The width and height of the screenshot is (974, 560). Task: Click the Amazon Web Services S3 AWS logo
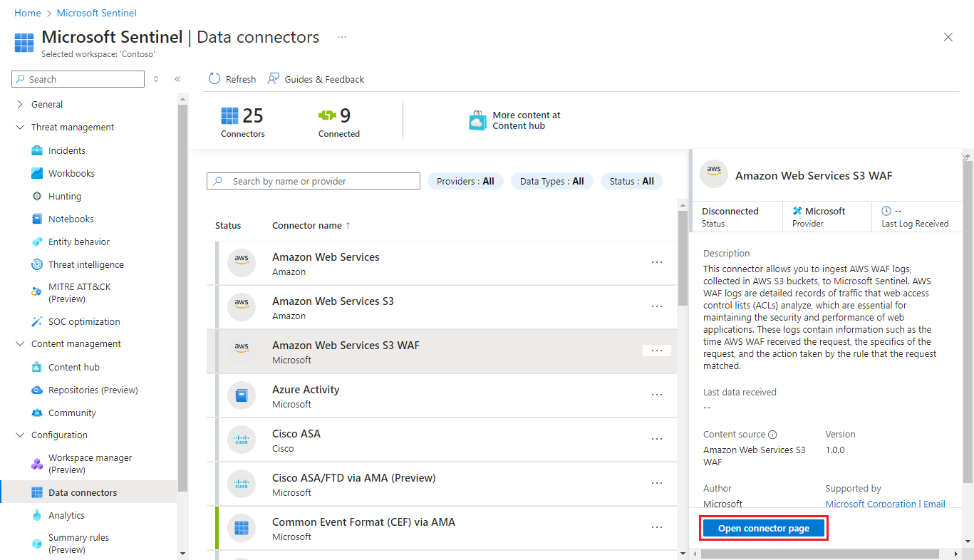[242, 307]
